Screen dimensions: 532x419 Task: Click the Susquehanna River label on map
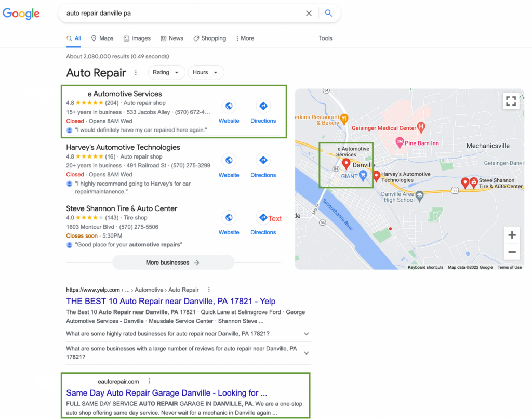338,215
